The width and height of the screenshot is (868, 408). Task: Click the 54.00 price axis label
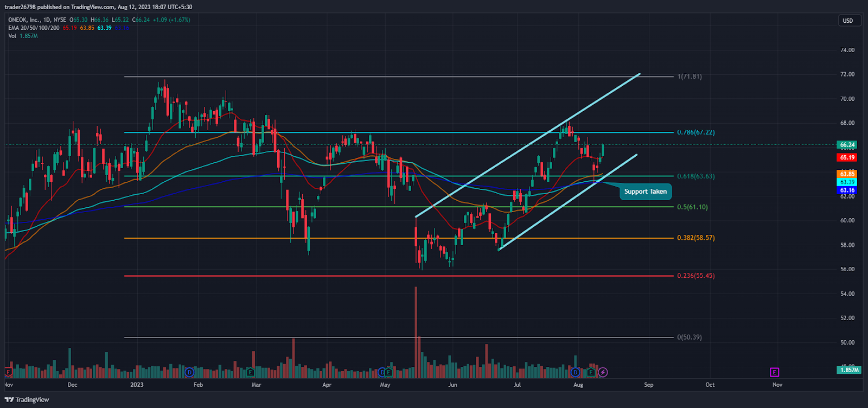pos(847,294)
